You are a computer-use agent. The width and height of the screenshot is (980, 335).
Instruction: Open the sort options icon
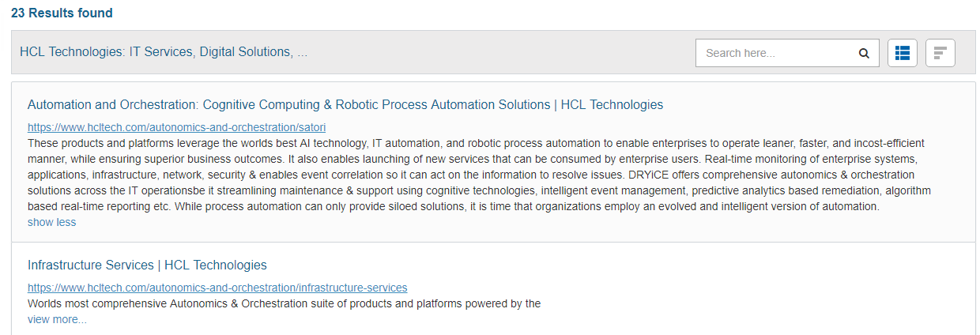940,53
